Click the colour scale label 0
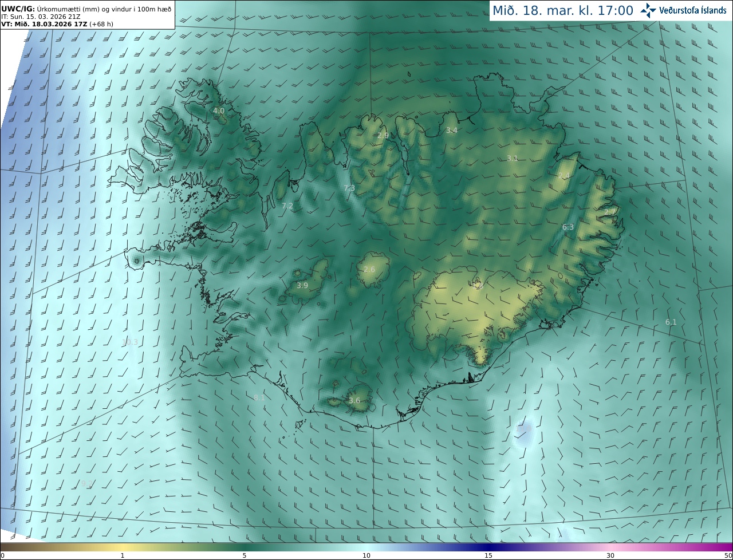Viewport: 733px width, 560px height. tap(2, 555)
